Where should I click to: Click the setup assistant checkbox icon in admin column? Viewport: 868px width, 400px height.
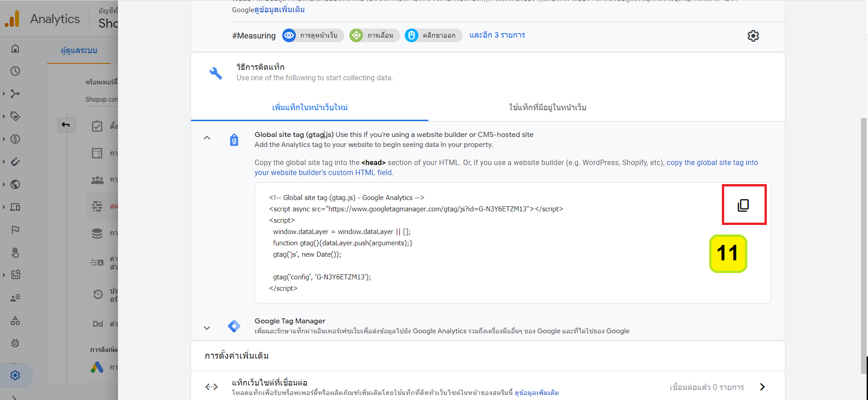coord(97,126)
